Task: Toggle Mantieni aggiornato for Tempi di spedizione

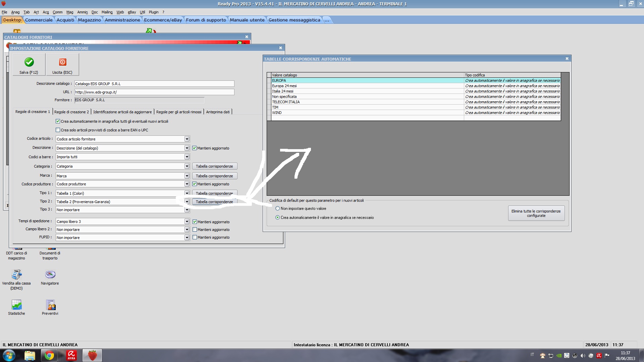Action: [x=195, y=222]
